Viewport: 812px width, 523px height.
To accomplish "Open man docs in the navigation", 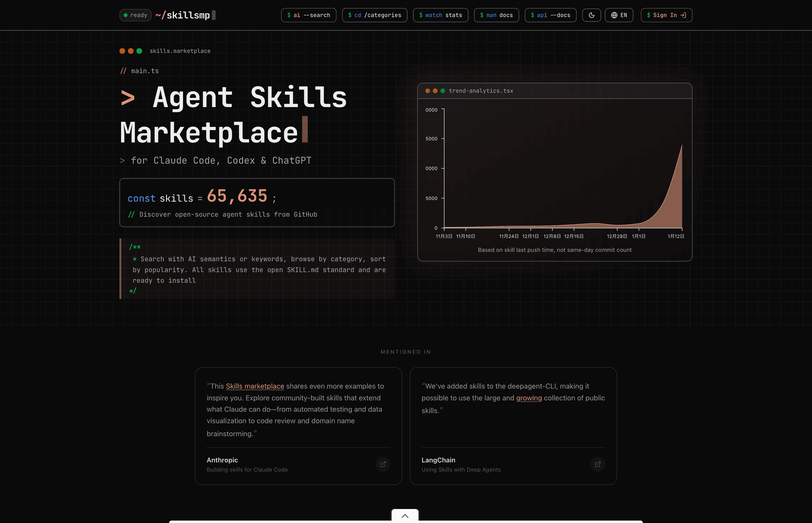I will 496,15.
